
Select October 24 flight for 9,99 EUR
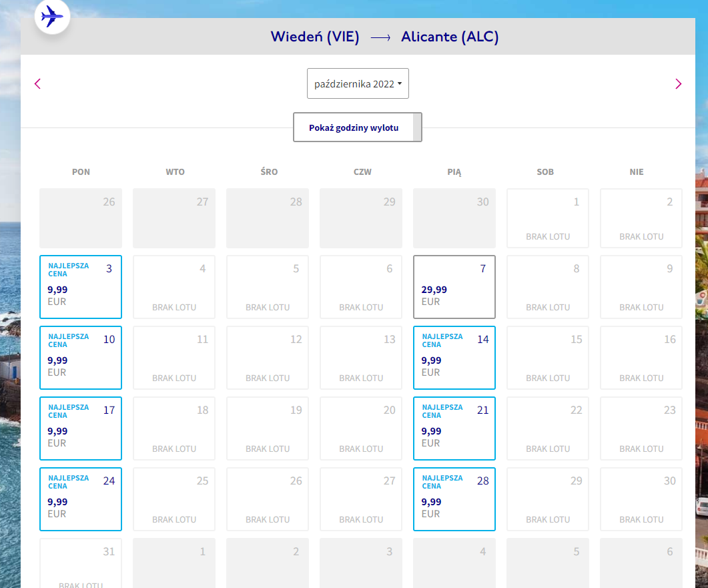click(x=81, y=499)
